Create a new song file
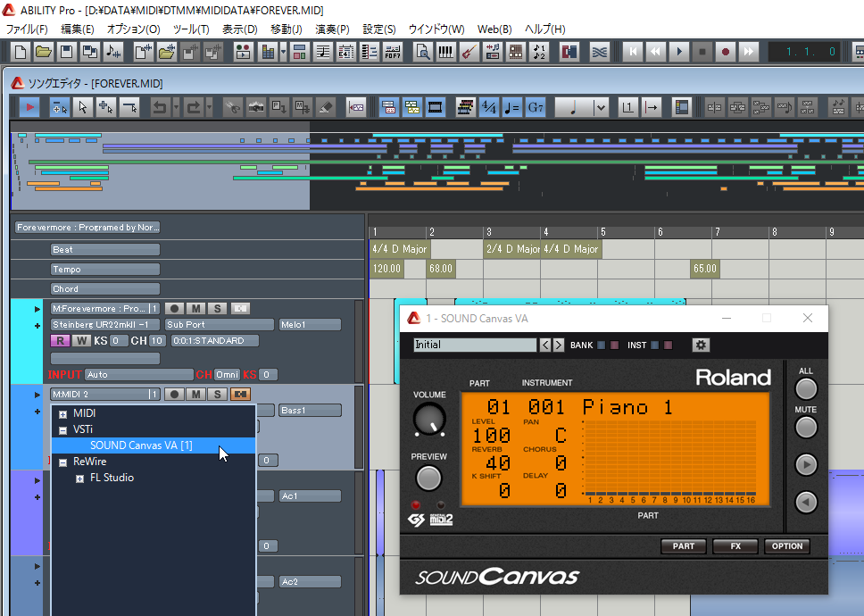This screenshot has width=864, height=616. point(21,52)
